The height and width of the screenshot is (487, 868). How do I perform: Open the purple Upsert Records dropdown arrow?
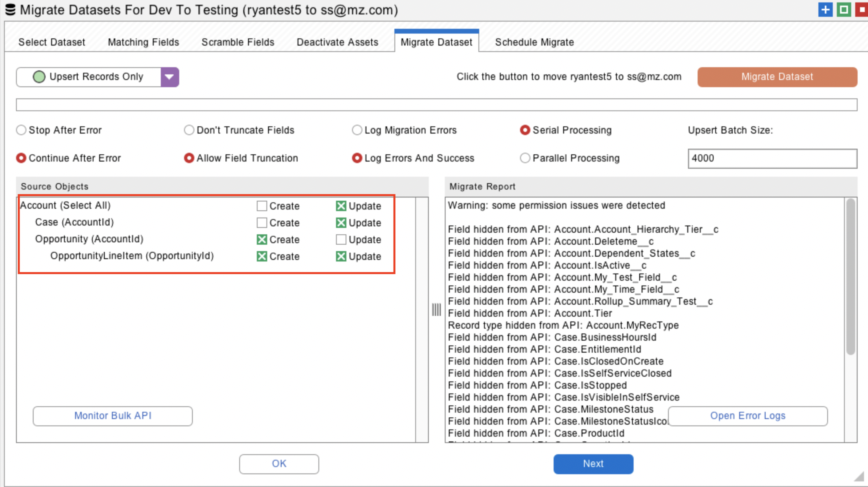coord(170,77)
